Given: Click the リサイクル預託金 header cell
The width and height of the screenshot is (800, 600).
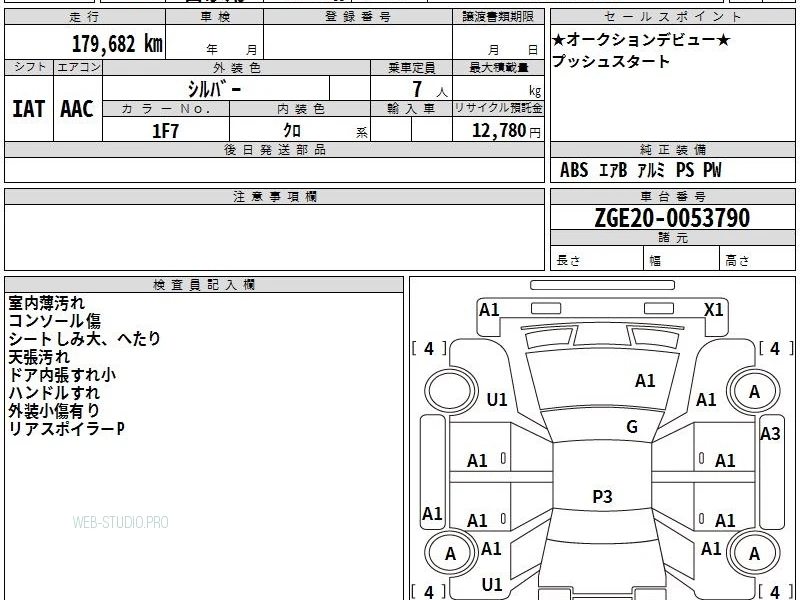Looking at the screenshot, I should 498,108.
